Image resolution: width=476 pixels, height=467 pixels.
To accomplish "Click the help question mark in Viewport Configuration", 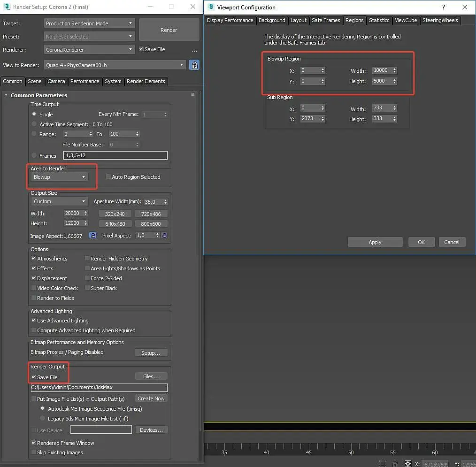I will click(444, 7).
